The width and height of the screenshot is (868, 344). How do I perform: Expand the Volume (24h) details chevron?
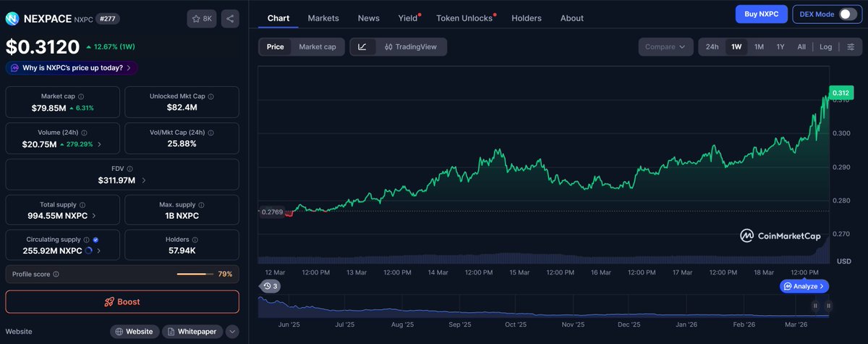100,144
